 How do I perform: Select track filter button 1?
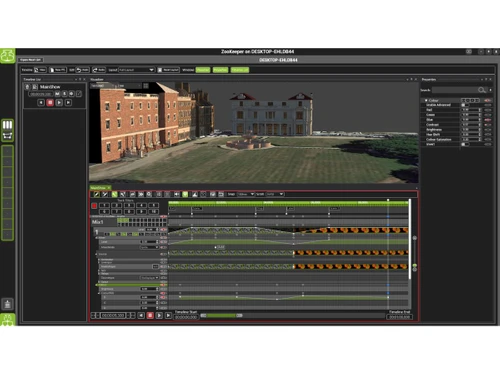[104, 205]
